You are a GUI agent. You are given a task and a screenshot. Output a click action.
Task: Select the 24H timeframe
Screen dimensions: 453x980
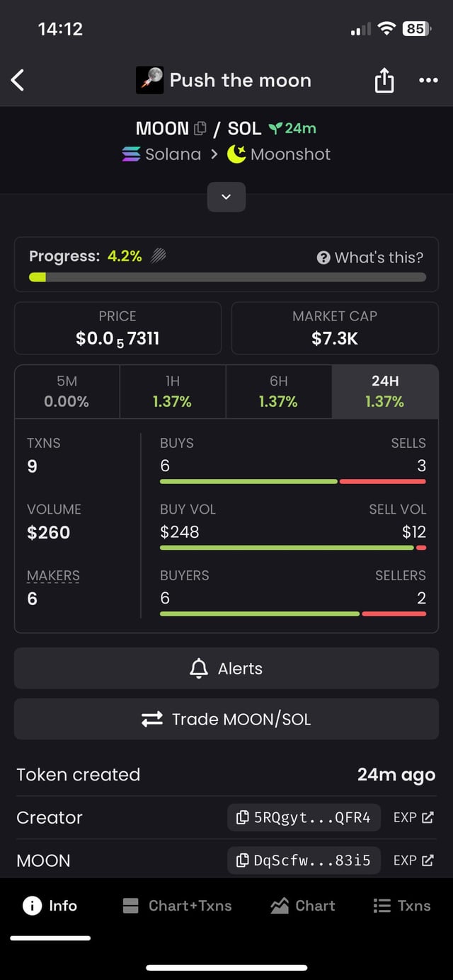pyautogui.click(x=384, y=391)
